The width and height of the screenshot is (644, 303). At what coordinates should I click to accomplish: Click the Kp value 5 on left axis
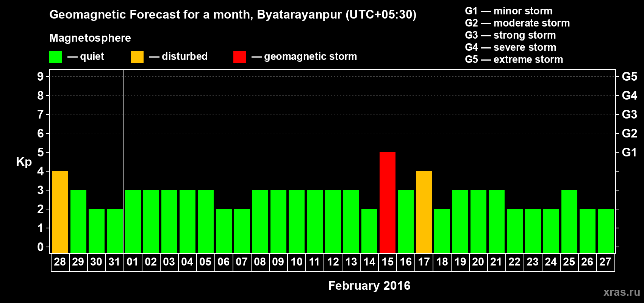point(41,152)
